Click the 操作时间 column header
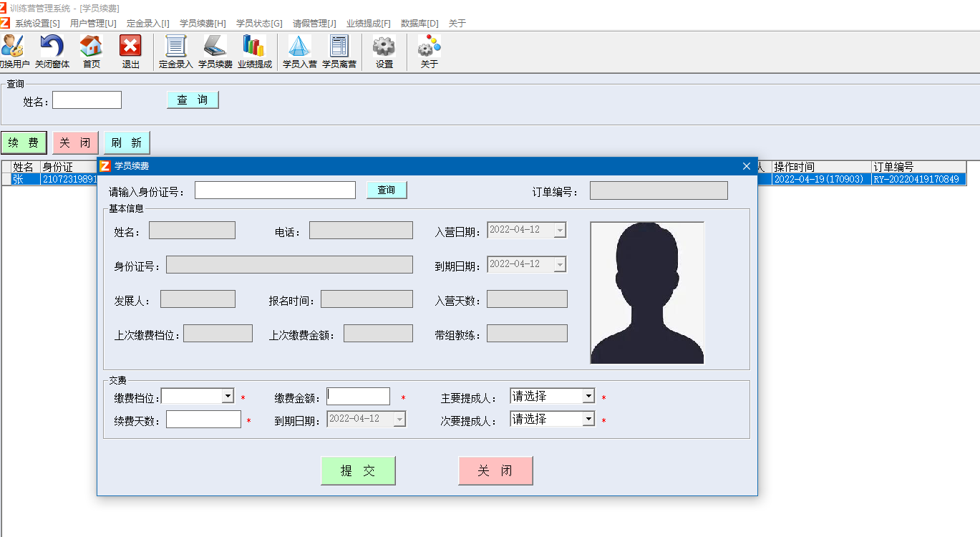The height and width of the screenshot is (537, 980). 822,167
